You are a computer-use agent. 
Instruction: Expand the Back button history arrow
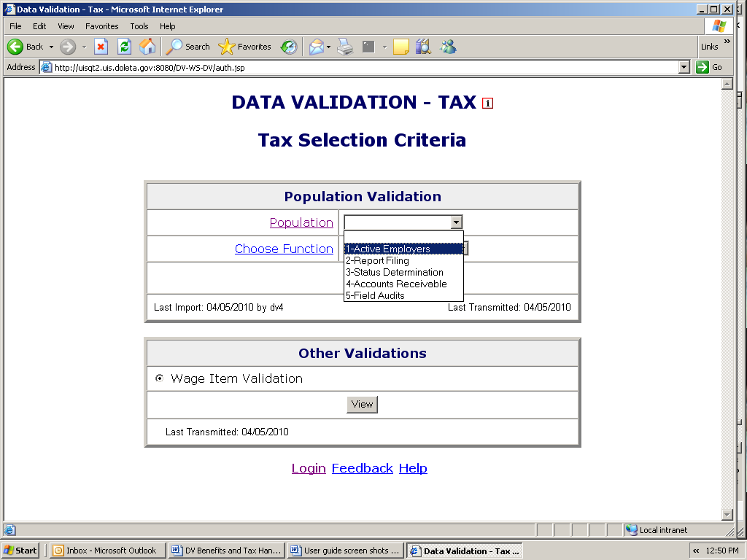coord(51,47)
